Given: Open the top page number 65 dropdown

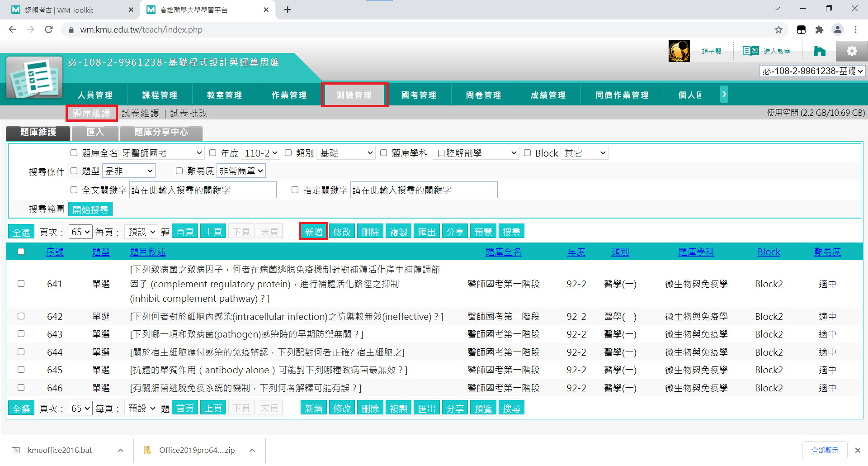Looking at the screenshot, I should (80, 232).
